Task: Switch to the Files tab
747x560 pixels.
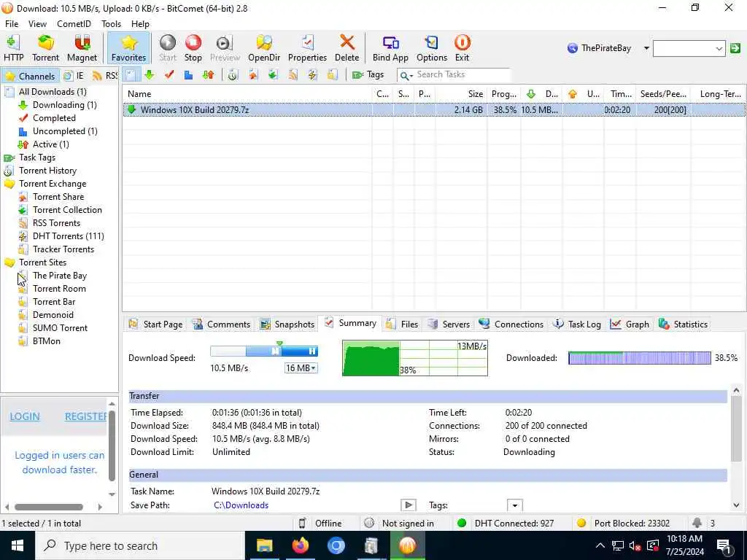Action: click(402, 324)
